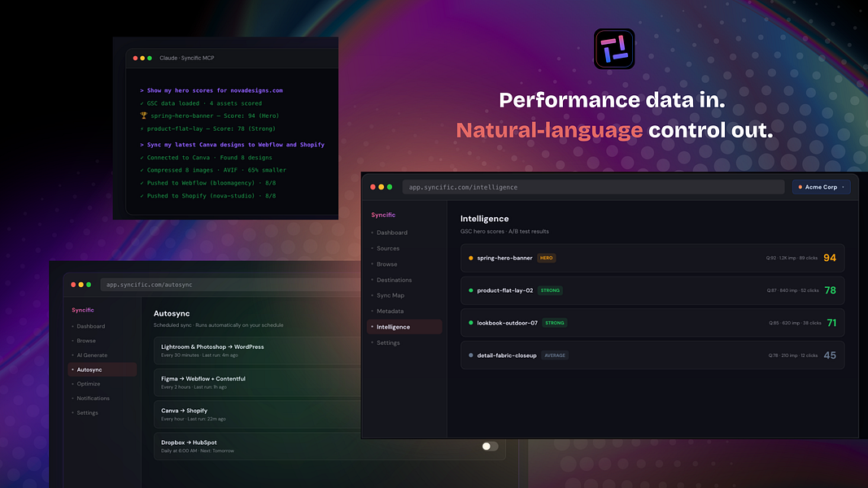Click the Syncific brand in Intelligence window

383,215
